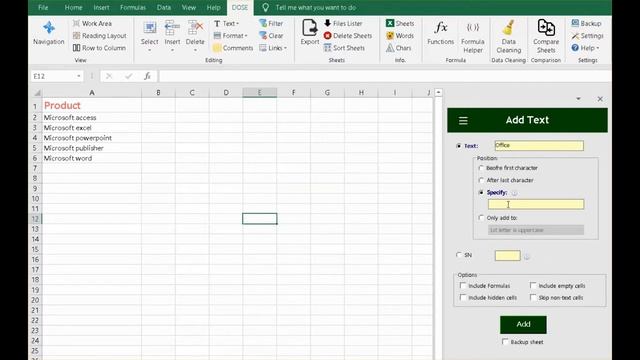The height and width of the screenshot is (360, 640).
Task: Enable Reading Layout
Action: (x=100, y=36)
